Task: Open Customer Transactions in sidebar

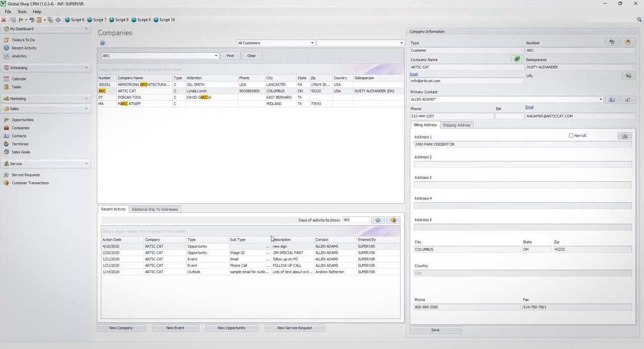Action: (30, 183)
